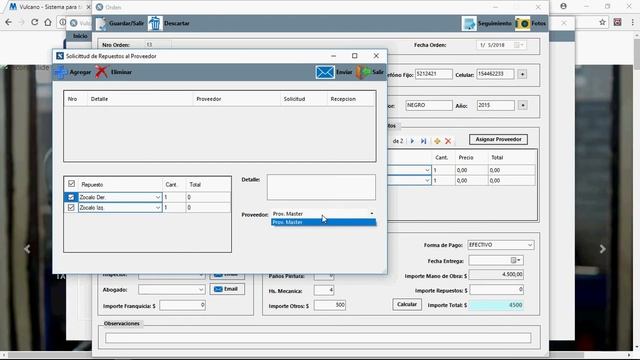The width and height of the screenshot is (640, 360).
Task: Bookmark page with star icon
Action: (602, 22)
